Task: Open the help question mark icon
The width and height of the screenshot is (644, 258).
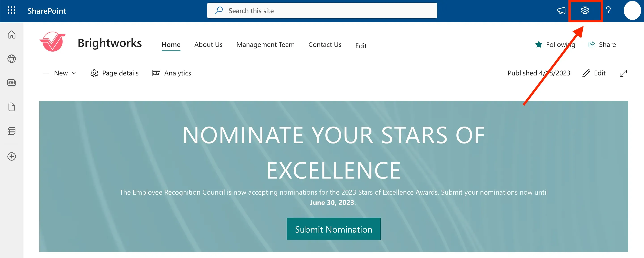Action: click(608, 10)
